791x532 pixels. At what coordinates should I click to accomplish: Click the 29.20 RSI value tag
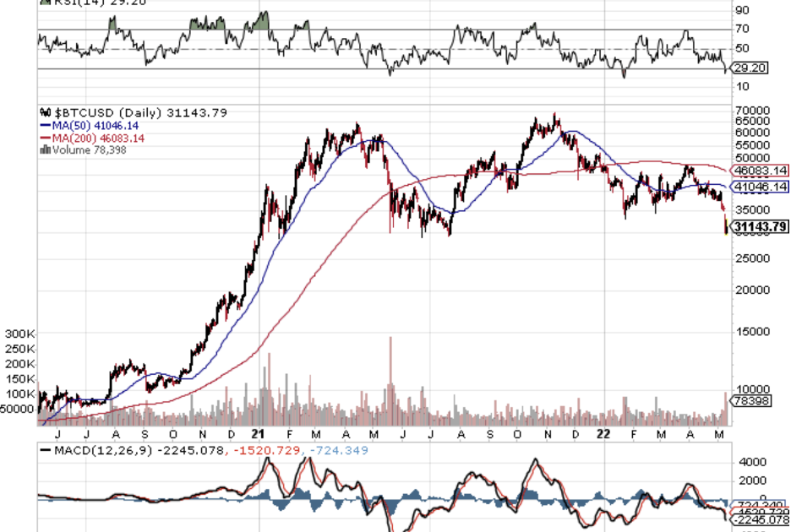pyautogui.click(x=750, y=68)
